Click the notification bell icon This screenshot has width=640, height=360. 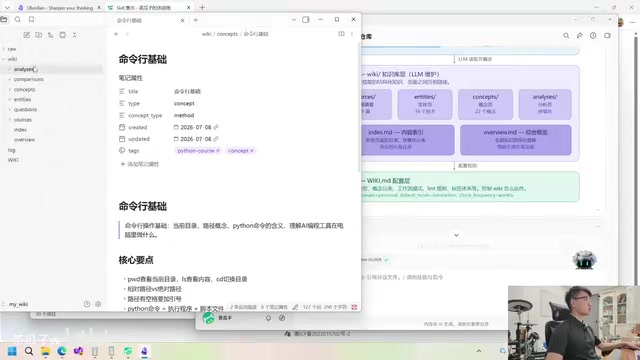click(268, 318)
